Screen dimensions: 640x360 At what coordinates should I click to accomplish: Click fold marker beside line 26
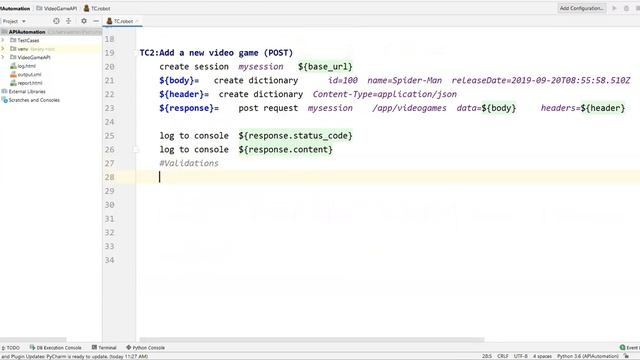(136, 150)
